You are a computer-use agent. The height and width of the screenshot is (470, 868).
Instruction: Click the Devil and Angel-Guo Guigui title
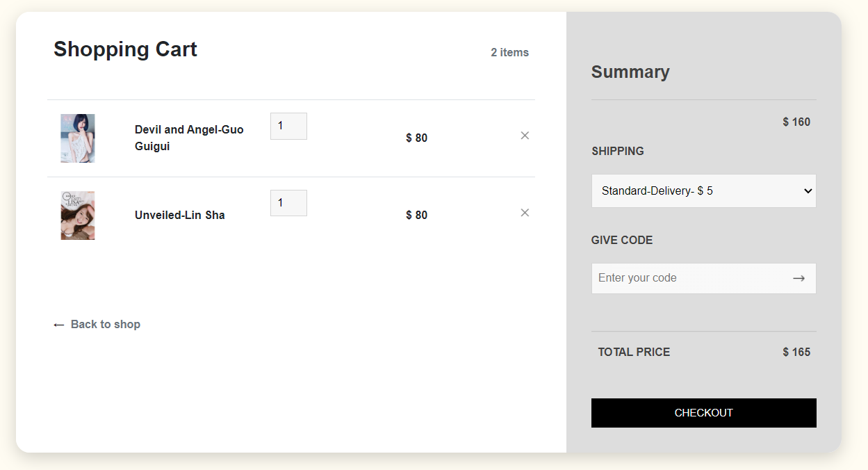[189, 138]
